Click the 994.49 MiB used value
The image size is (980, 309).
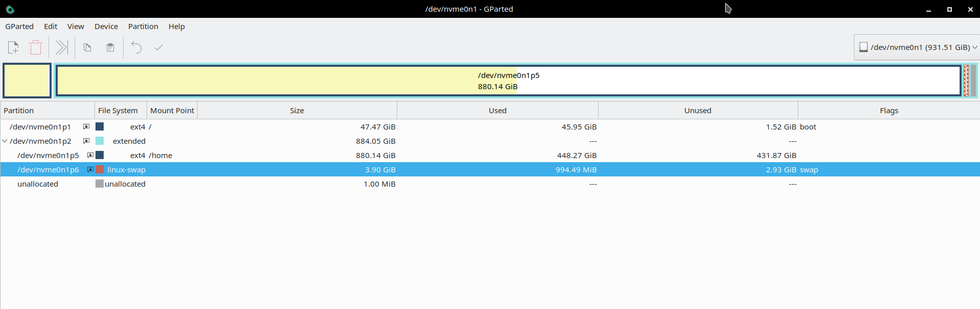coord(576,169)
